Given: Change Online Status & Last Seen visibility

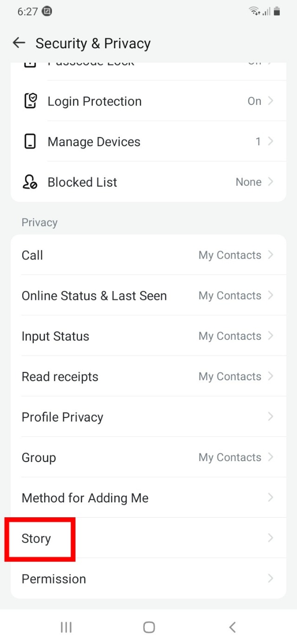Looking at the screenshot, I should click(230, 295).
